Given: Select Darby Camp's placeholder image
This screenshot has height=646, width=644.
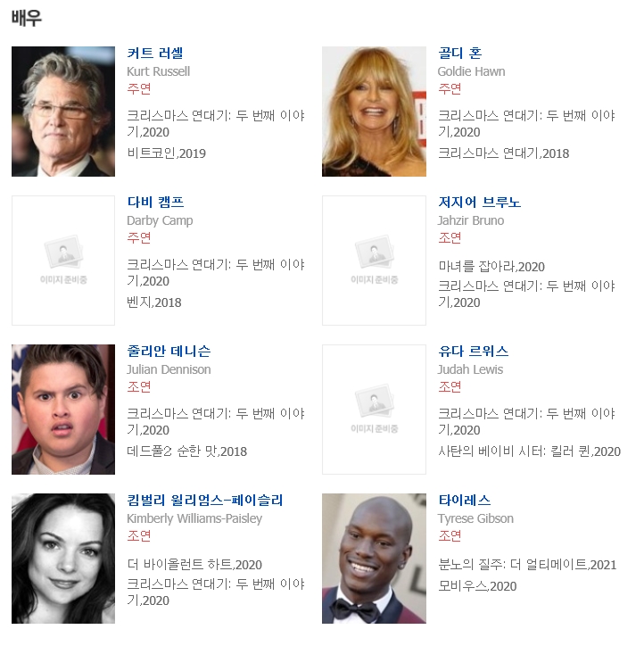Looking at the screenshot, I should [x=63, y=261].
